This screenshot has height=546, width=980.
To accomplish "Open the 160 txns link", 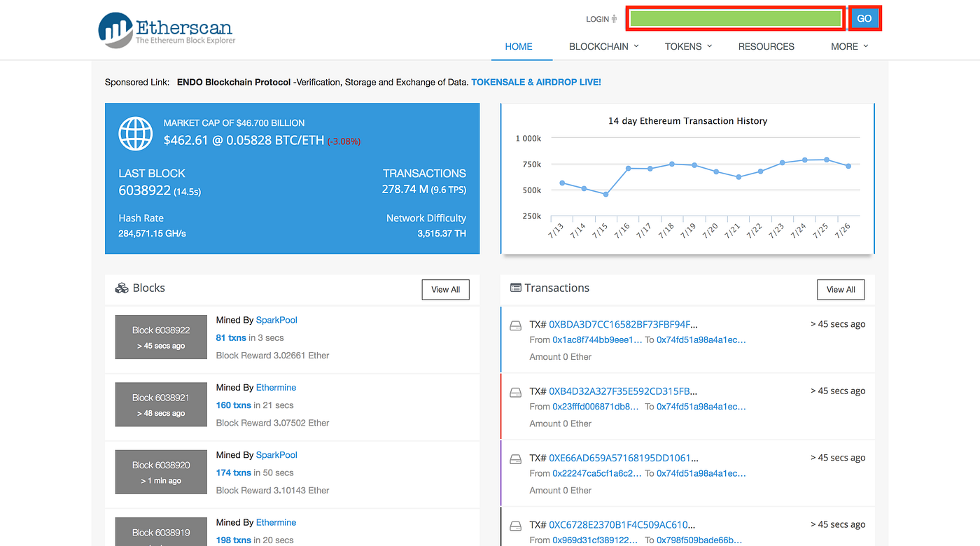I will coord(234,405).
